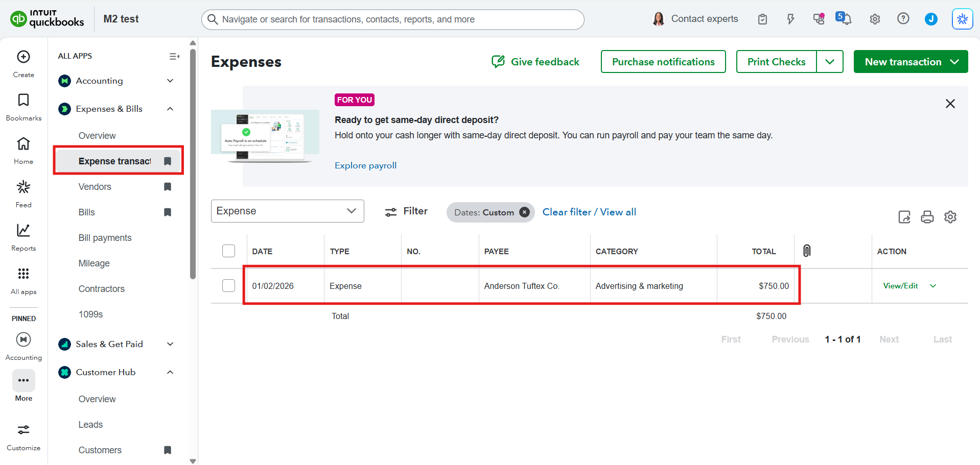Remove the Dates: Custom filter chip

tap(524, 212)
